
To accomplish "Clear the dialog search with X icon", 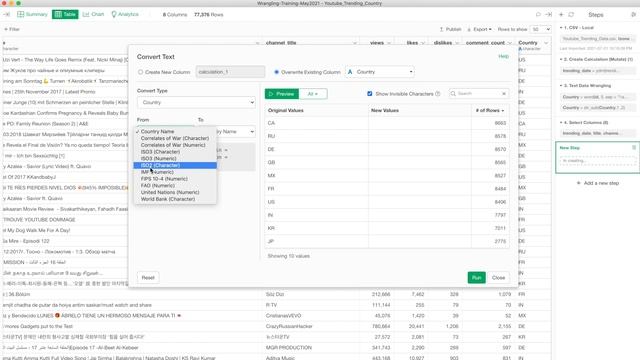I will (504, 94).
